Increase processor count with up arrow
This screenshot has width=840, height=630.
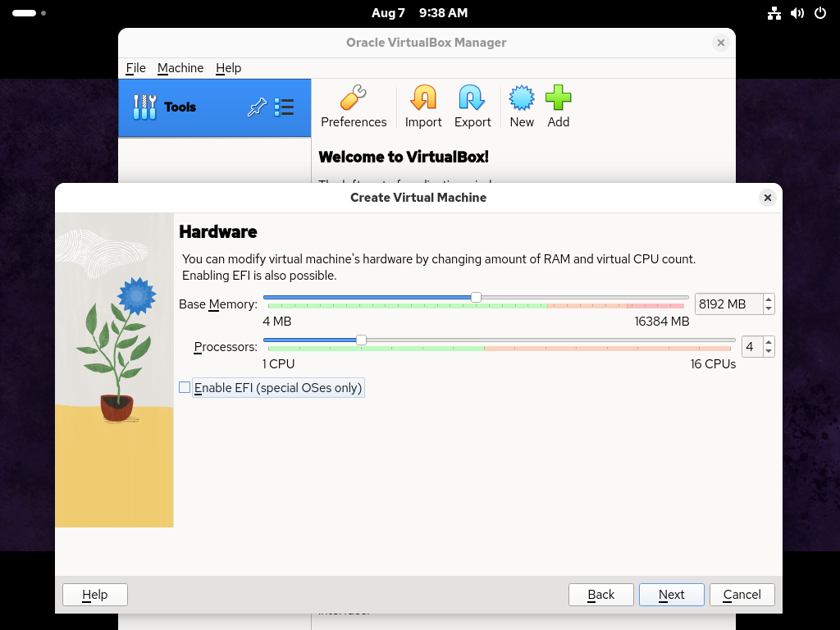pos(769,342)
